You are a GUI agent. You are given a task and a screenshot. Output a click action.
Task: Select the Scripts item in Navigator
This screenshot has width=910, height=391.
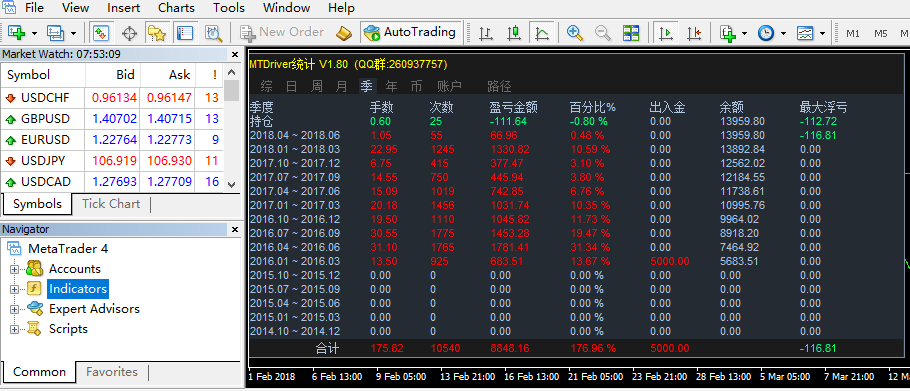point(68,329)
